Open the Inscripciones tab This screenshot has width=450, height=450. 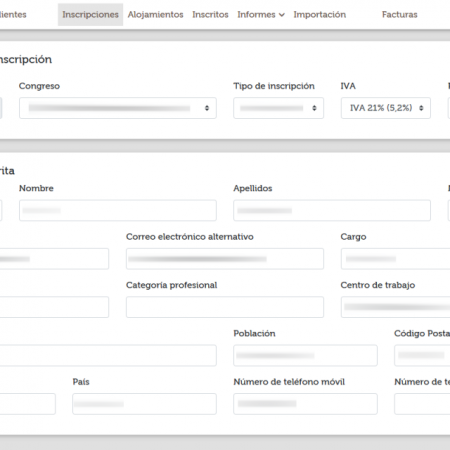90,15
